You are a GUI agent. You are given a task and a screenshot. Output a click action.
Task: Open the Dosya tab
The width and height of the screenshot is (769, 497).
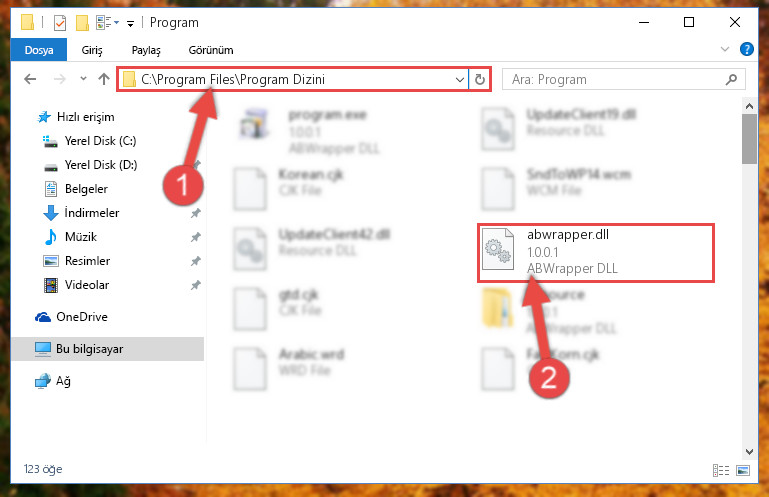39,50
